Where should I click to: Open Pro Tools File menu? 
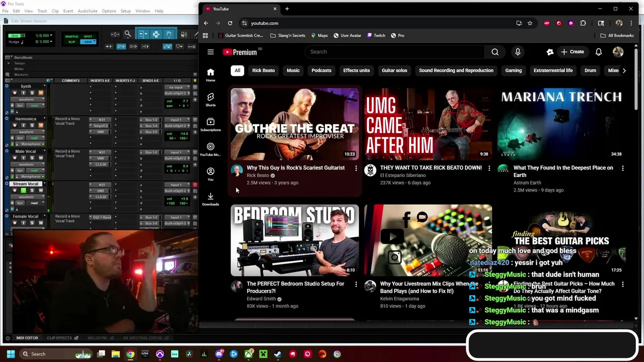pos(5,11)
